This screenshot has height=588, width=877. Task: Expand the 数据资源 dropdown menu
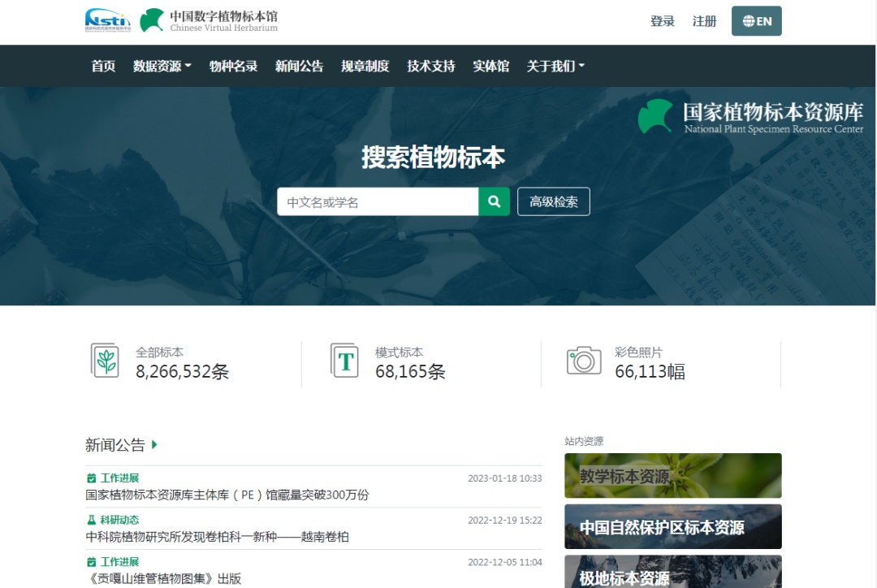pos(162,66)
